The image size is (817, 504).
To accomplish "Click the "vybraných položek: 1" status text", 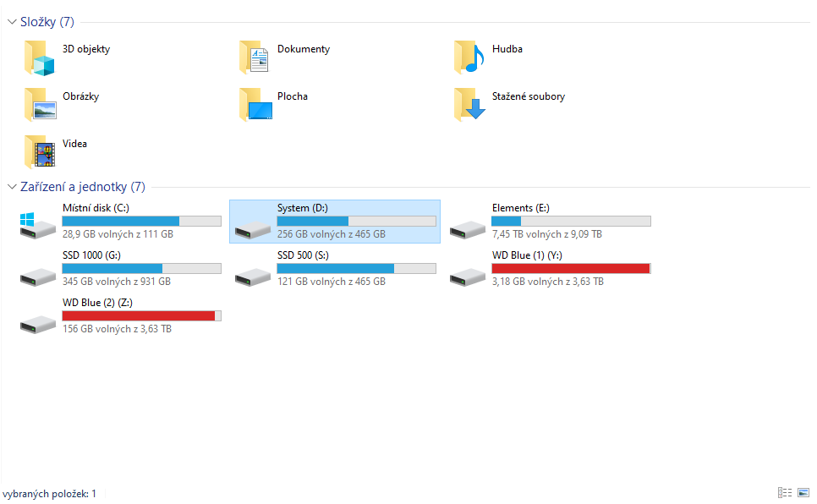I will pyautogui.click(x=49, y=494).
